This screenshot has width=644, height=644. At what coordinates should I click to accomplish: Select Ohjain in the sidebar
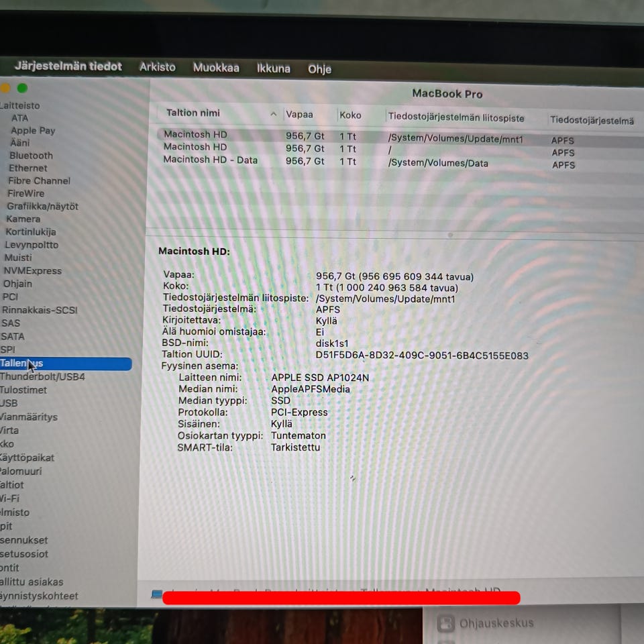(17, 284)
